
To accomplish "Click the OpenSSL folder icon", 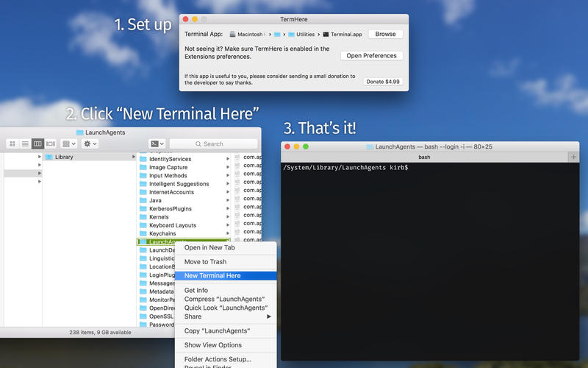I will pos(143,316).
